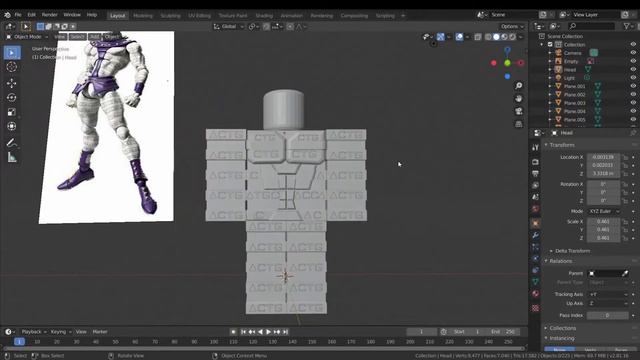Open the Material properties tab
Image resolution: width=640 pixels, height=360 pixels.
[536, 293]
